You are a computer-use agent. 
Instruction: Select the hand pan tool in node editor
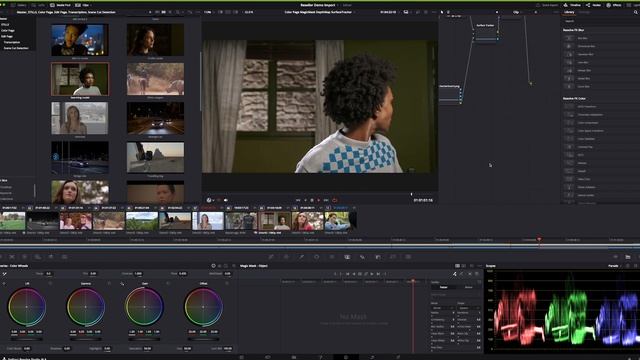pos(448,12)
